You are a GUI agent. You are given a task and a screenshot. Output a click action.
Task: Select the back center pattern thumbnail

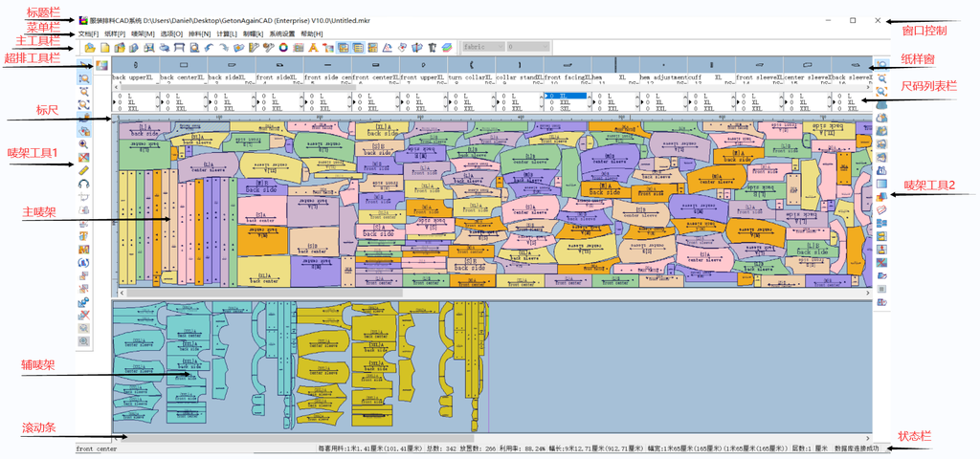click(x=182, y=65)
